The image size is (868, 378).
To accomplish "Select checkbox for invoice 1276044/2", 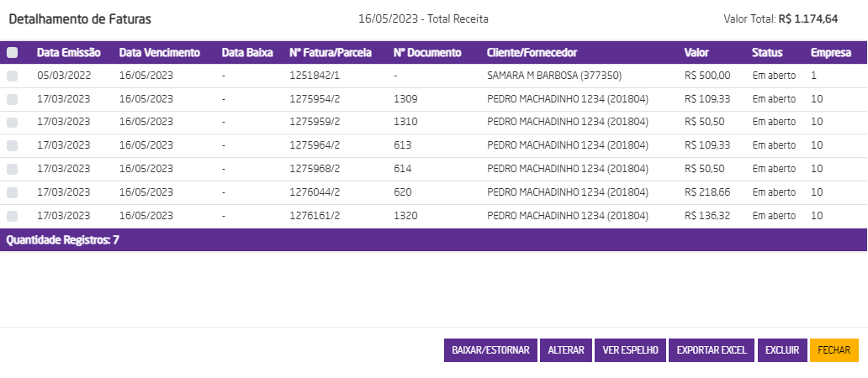I will point(12,192).
